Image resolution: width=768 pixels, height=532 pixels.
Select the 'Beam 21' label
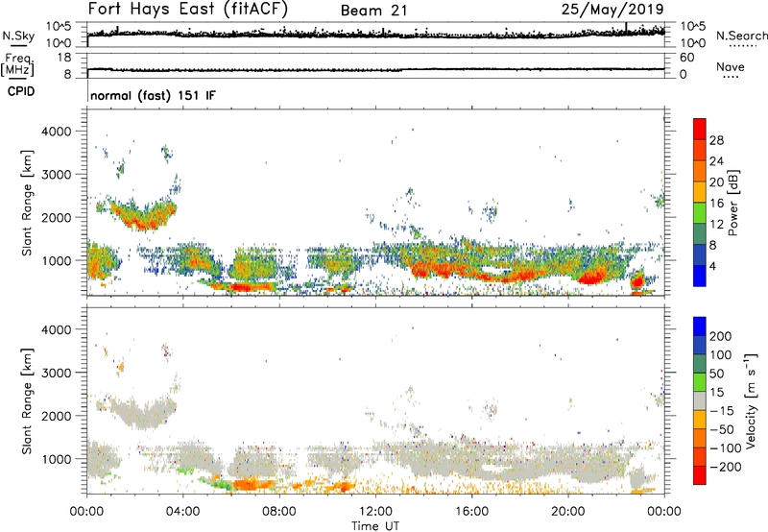(x=373, y=11)
